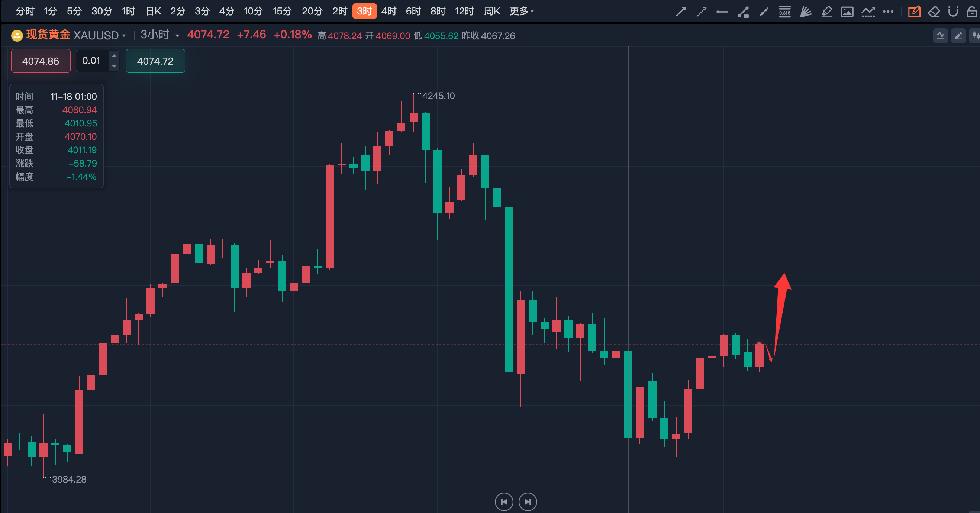Select the dashed arrow drawing tool
The height and width of the screenshot is (513, 980).
(701, 12)
